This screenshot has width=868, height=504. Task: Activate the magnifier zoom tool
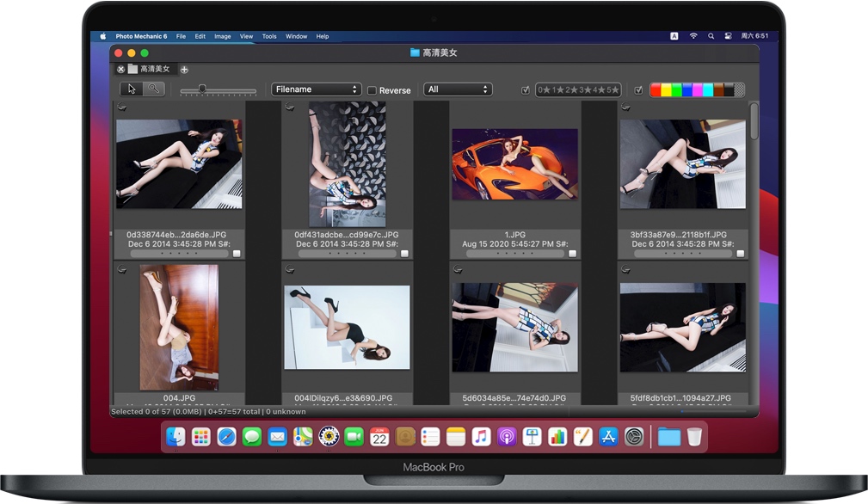pos(155,89)
